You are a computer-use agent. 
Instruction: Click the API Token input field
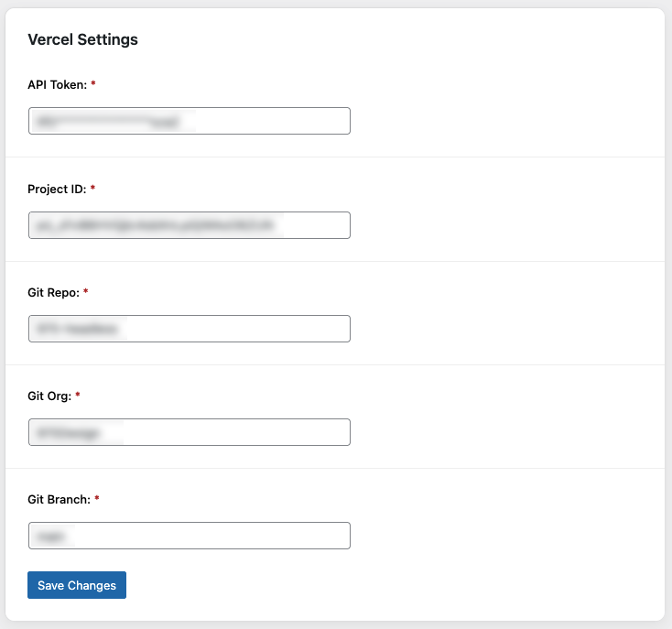pos(189,121)
